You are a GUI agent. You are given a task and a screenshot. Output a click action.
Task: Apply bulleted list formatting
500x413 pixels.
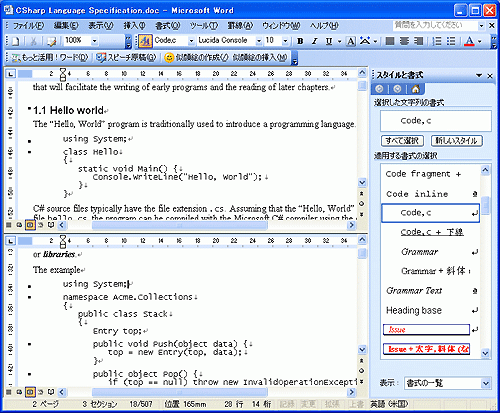(451, 41)
